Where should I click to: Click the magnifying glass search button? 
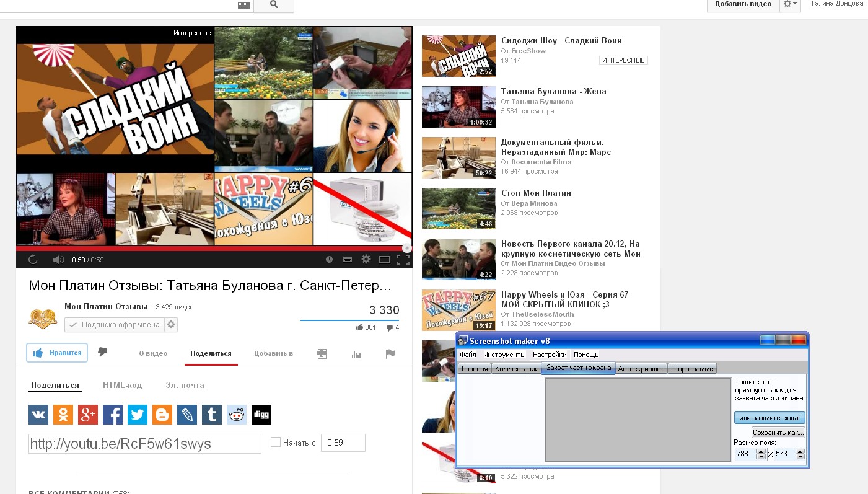274,5
